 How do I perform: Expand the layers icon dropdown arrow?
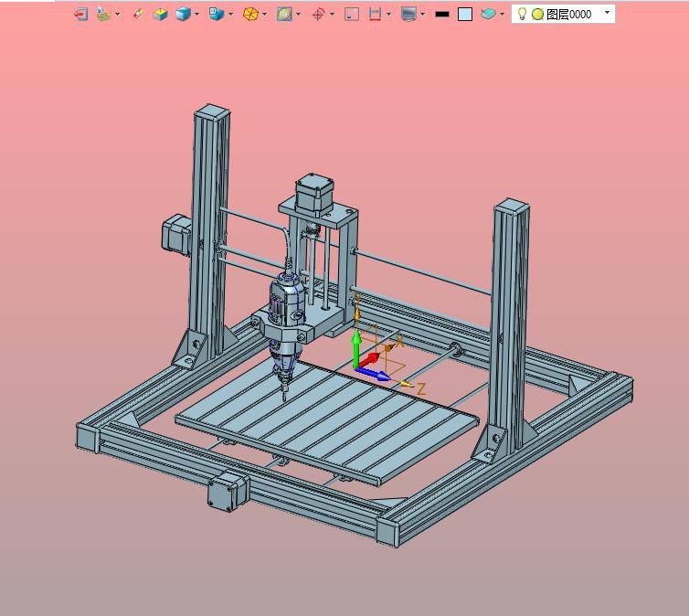pos(503,15)
